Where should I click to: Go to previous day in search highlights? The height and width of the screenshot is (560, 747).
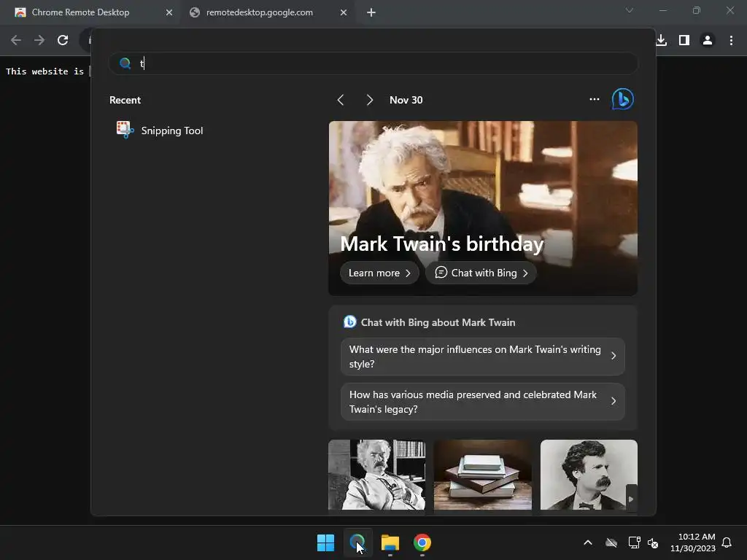[x=341, y=100]
